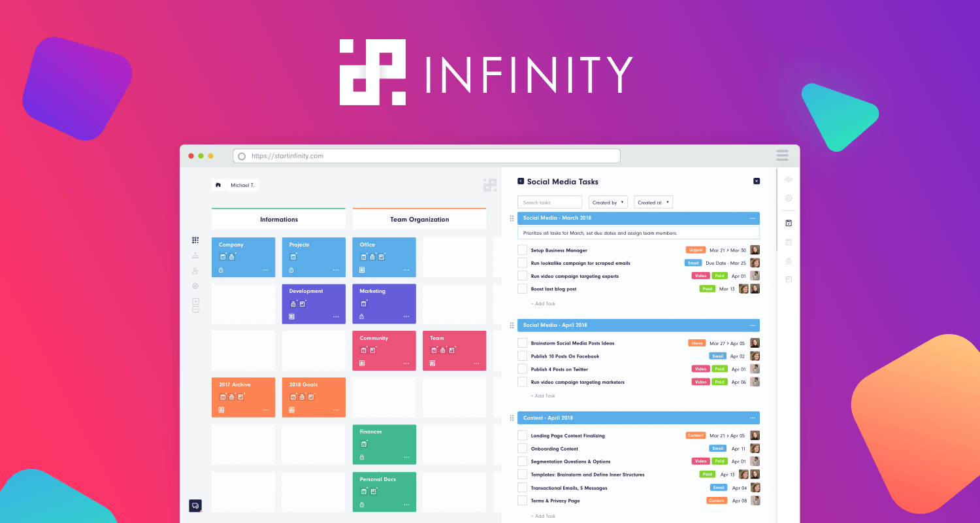Click the scrollbar beside the task list

(776, 209)
